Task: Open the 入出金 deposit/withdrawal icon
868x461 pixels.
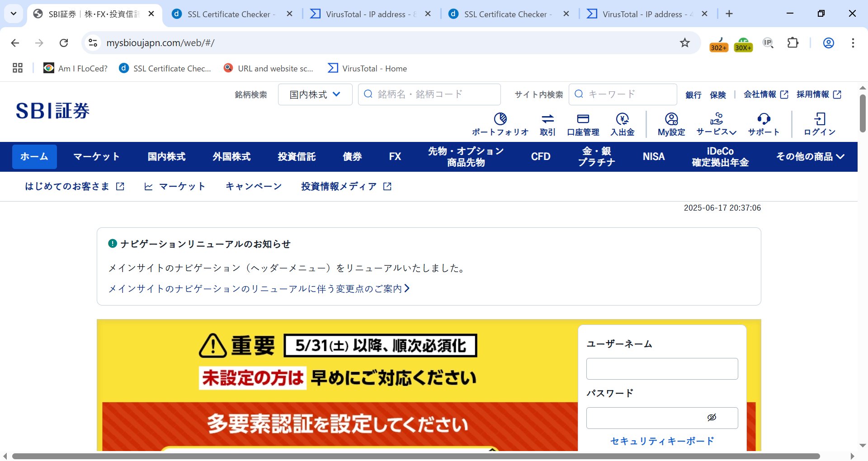Action: click(623, 124)
